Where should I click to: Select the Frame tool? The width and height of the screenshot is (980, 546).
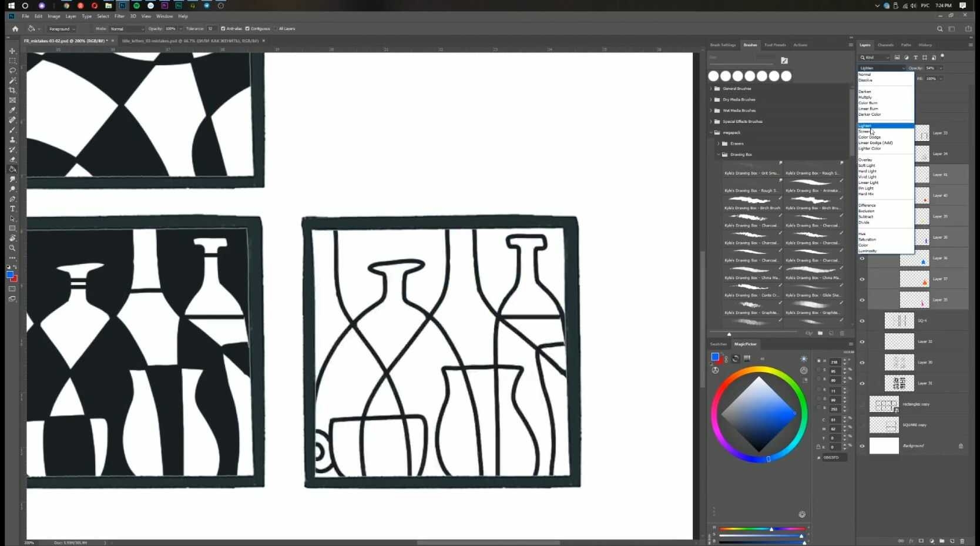pos(12,101)
